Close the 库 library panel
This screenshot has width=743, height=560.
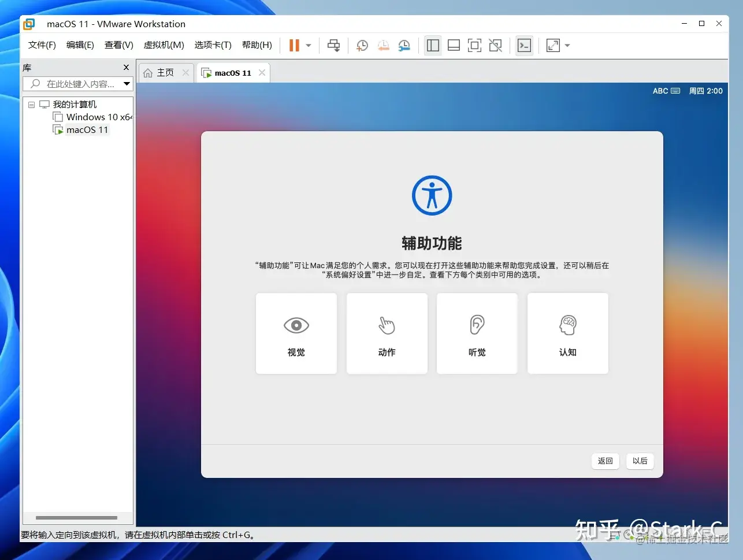[x=127, y=68]
